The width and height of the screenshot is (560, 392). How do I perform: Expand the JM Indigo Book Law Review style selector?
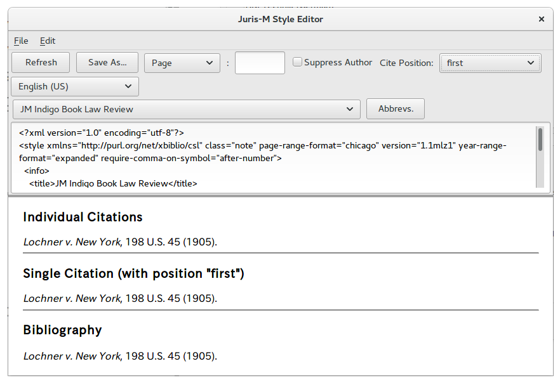pos(187,109)
